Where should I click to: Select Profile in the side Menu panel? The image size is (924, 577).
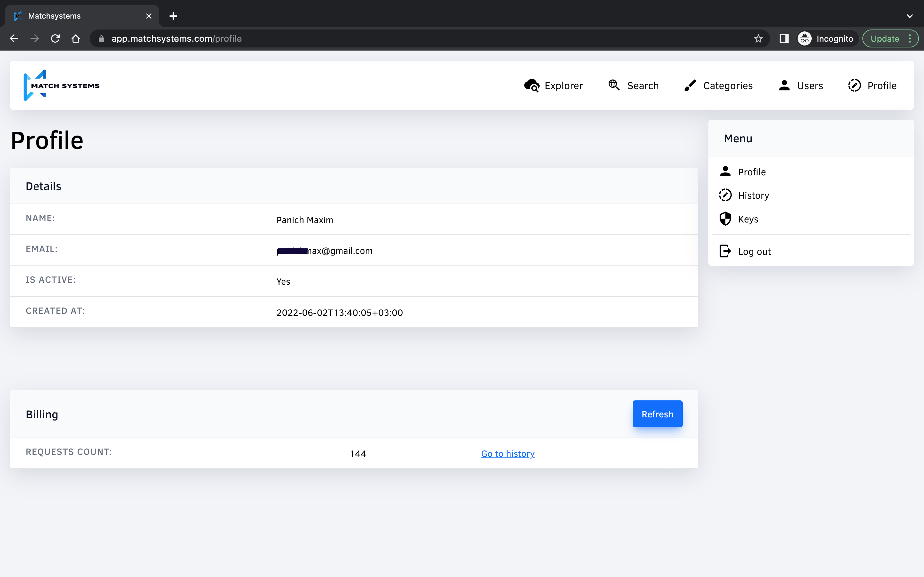coord(751,172)
